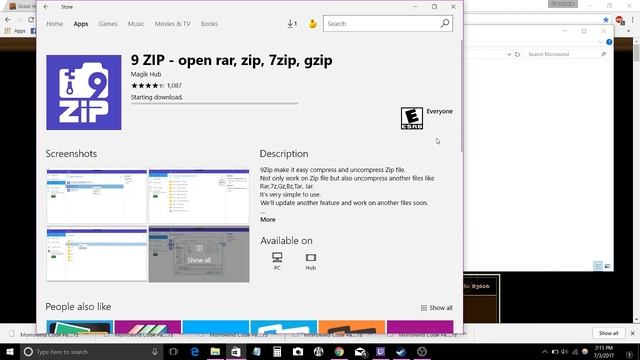Switch Explorer to details view icon
The height and width of the screenshot is (360, 640).
pos(598,266)
